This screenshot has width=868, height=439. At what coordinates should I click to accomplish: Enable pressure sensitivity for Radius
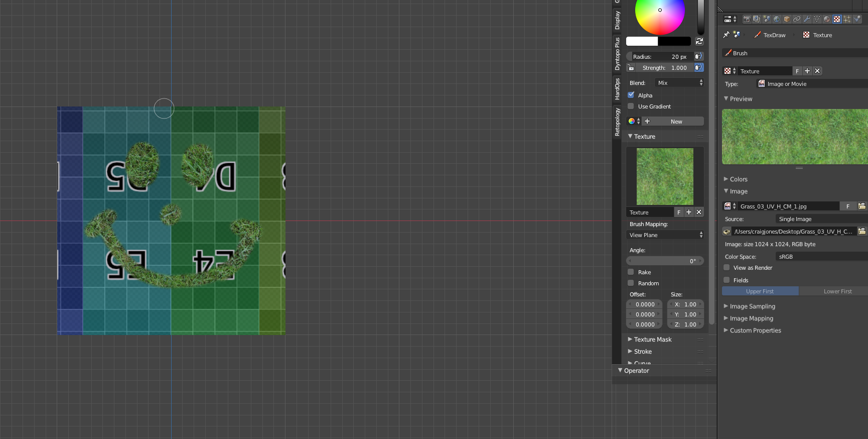point(698,56)
